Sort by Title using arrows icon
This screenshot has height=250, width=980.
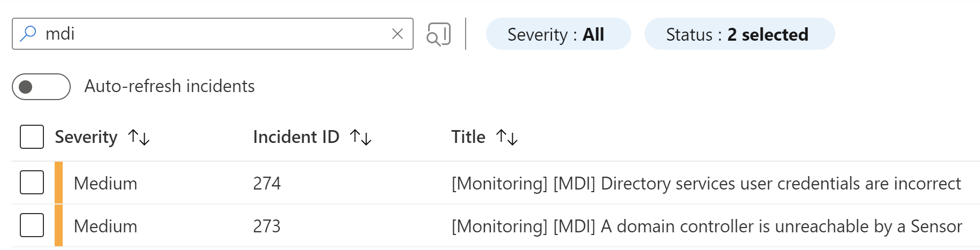click(x=507, y=137)
